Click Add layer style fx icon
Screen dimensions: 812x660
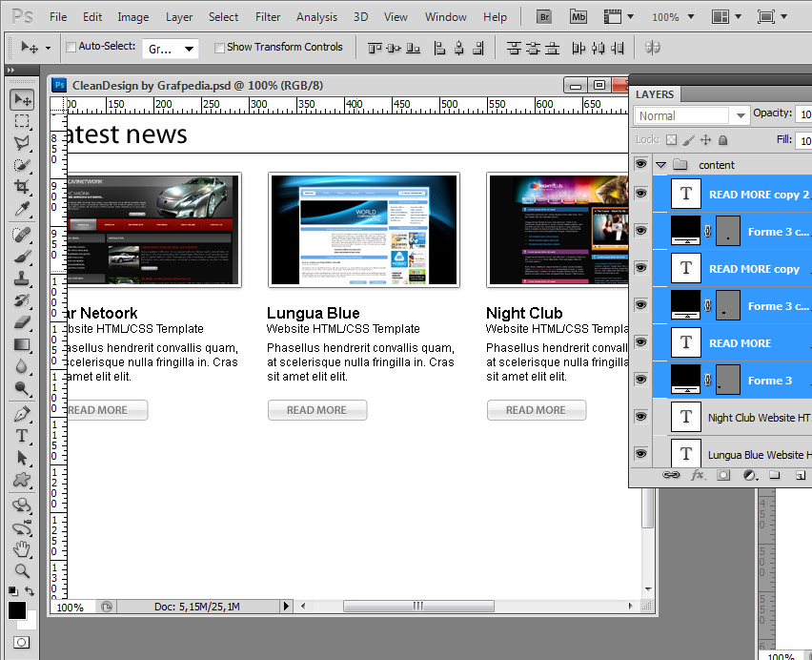click(x=697, y=475)
